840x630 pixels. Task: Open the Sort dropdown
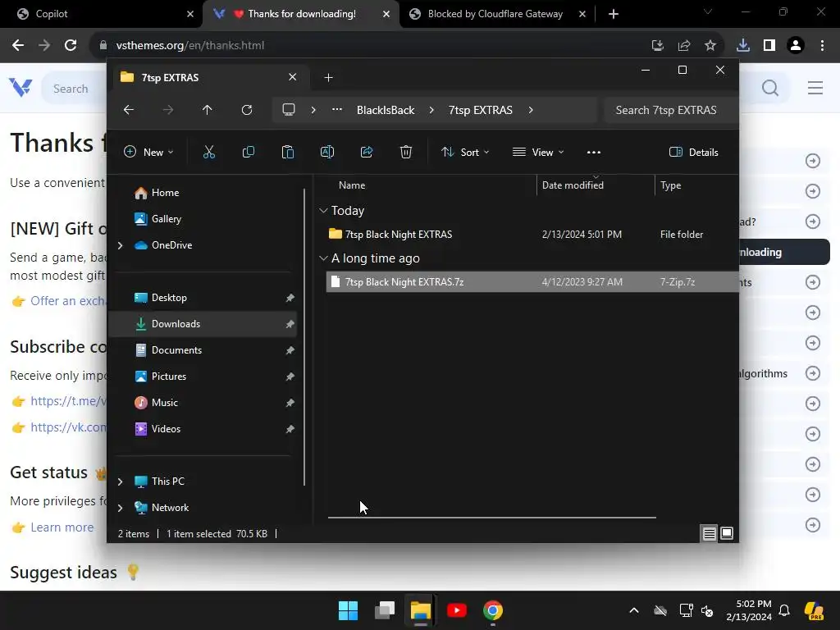pyautogui.click(x=464, y=152)
